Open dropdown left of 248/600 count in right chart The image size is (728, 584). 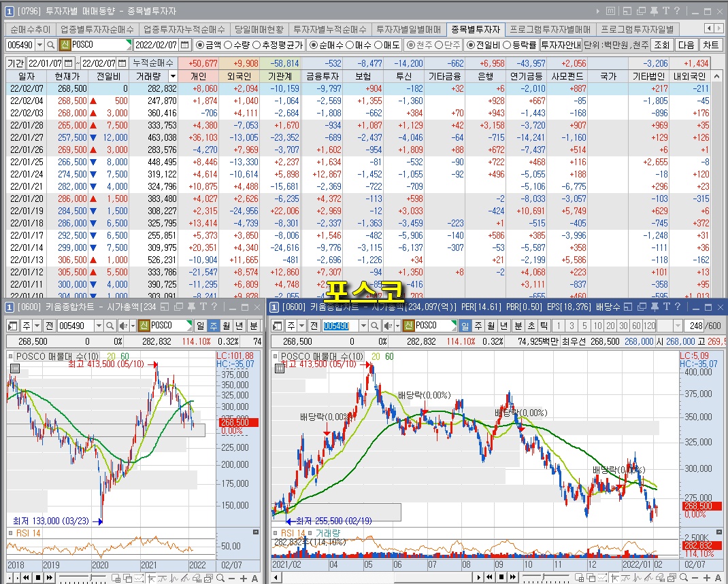(678, 326)
